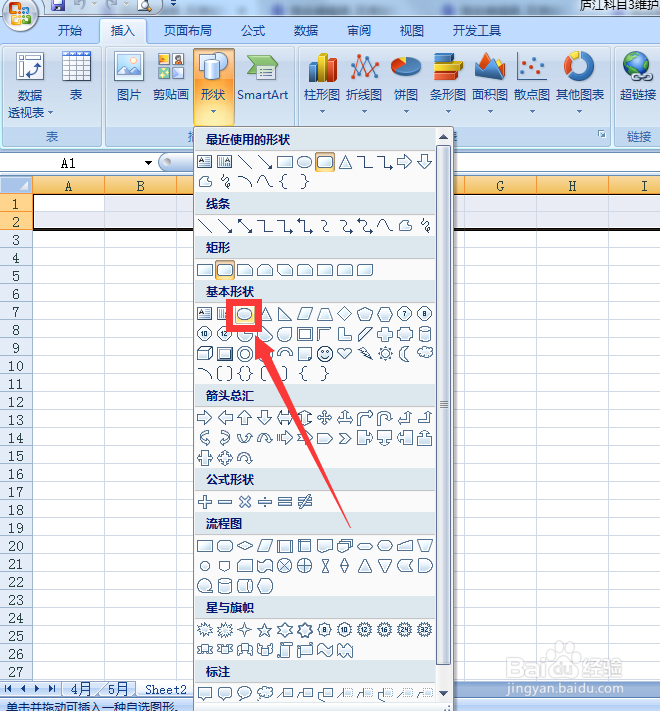Screen dimensions: 660x711
Task: Insert a picture using the 图片 icon
Action: coord(129,77)
